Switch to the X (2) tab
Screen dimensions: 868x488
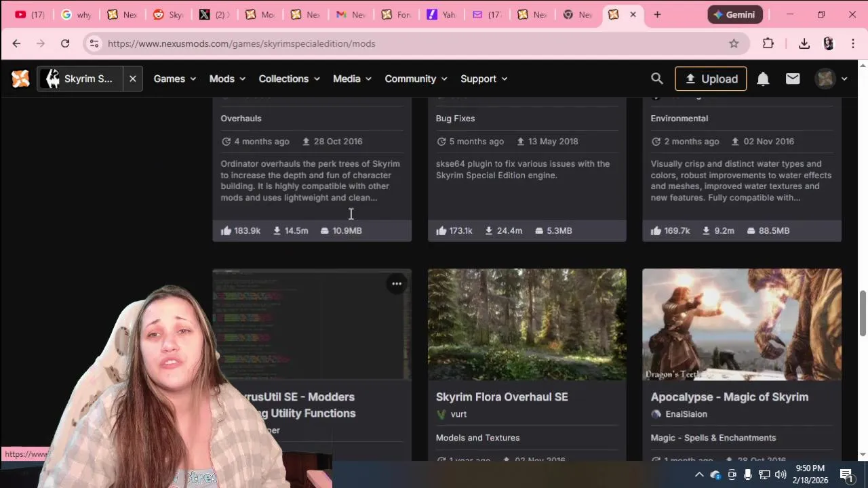(x=214, y=14)
